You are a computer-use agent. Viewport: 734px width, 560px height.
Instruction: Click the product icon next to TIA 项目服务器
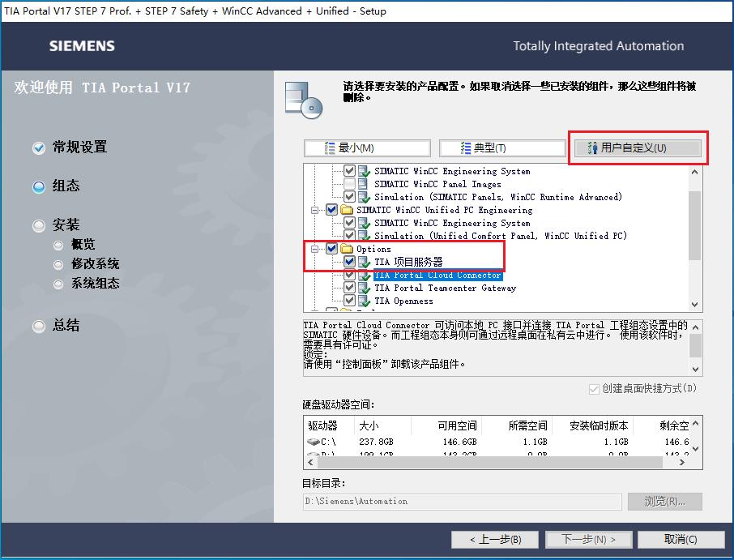[365, 262]
